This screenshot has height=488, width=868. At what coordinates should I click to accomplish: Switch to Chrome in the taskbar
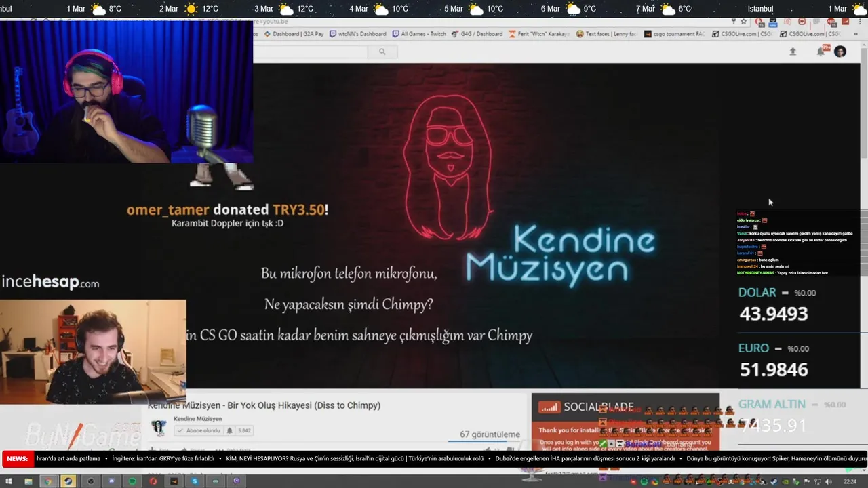click(x=47, y=481)
